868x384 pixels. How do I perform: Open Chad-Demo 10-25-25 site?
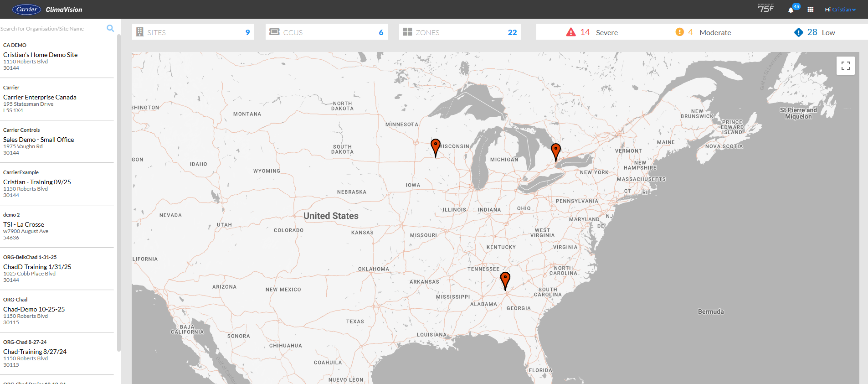34,309
